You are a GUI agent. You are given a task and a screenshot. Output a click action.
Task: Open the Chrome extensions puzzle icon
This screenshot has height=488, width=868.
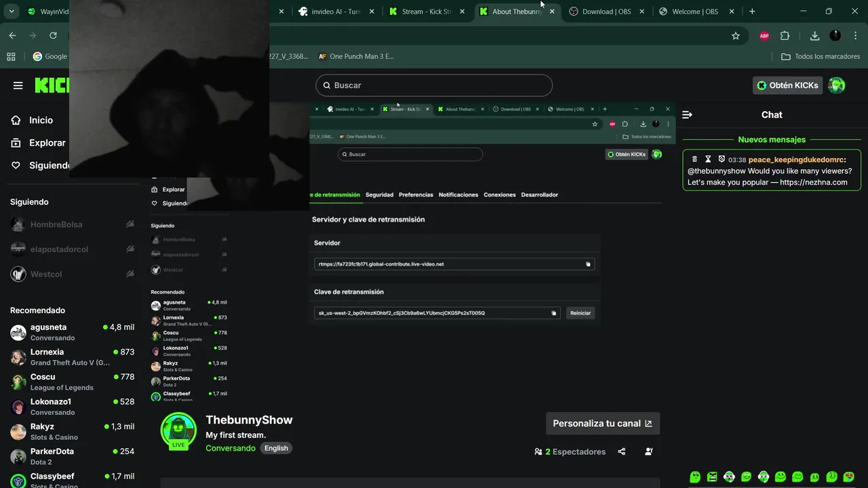click(785, 36)
